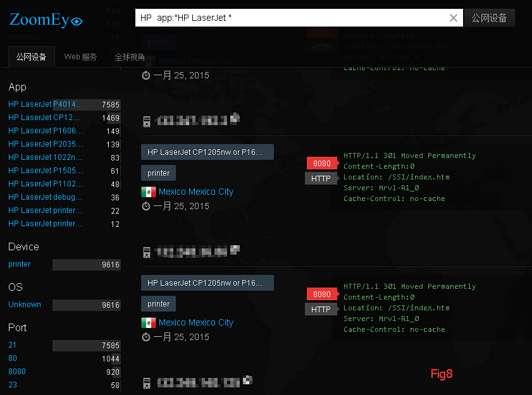The image size is (532, 395).
Task: Click the red 8080 port badge in lower result
Action: 322,295
